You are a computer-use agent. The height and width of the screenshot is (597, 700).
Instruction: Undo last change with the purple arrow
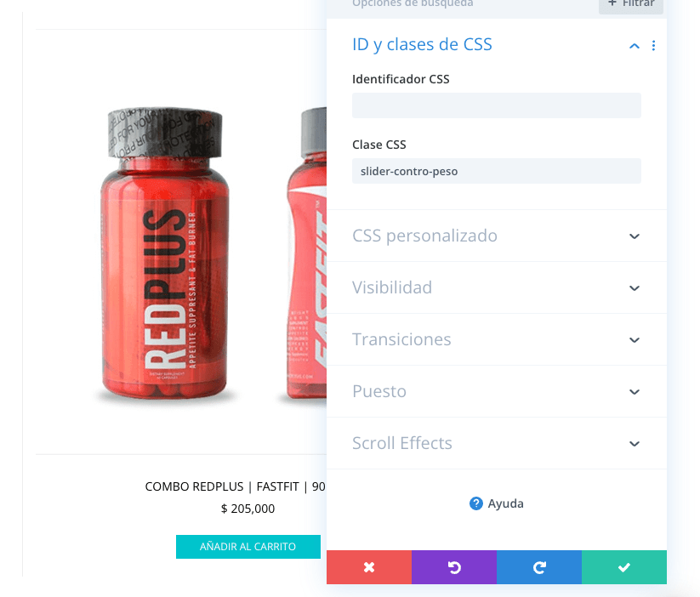point(454,567)
